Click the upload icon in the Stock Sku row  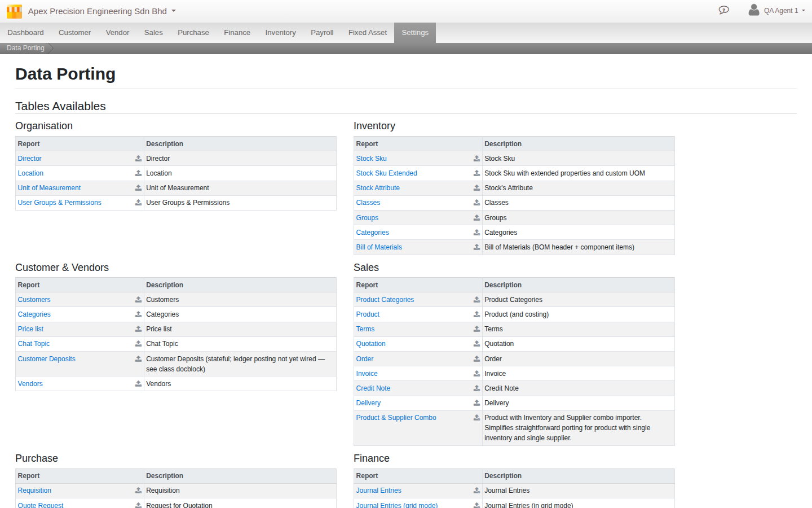(476, 159)
